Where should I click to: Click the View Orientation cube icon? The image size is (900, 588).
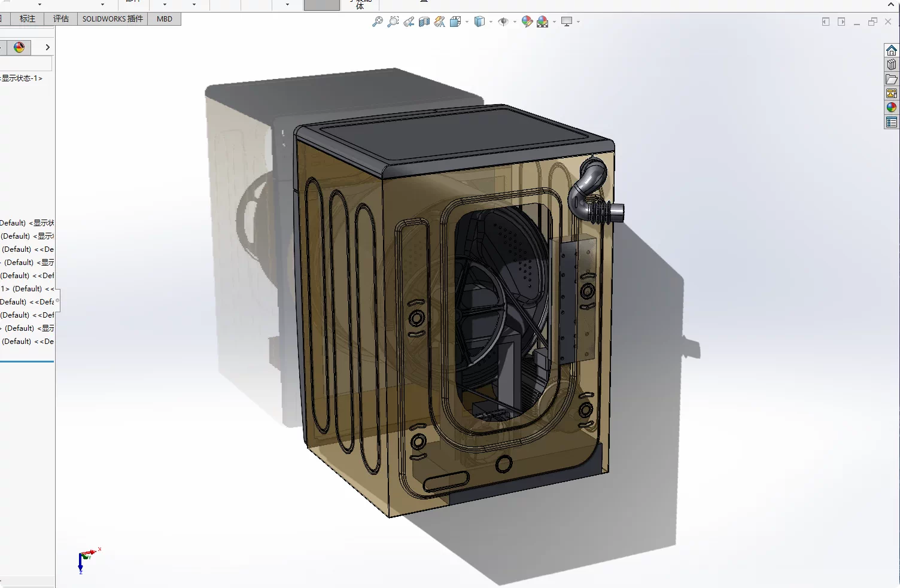[455, 22]
